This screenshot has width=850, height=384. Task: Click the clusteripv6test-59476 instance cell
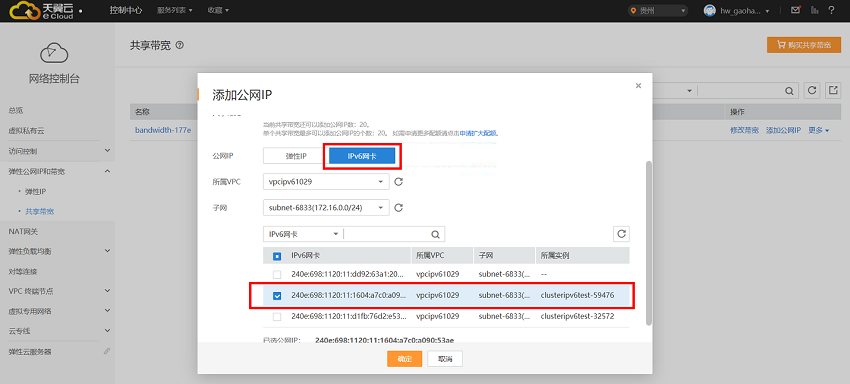tap(577, 296)
